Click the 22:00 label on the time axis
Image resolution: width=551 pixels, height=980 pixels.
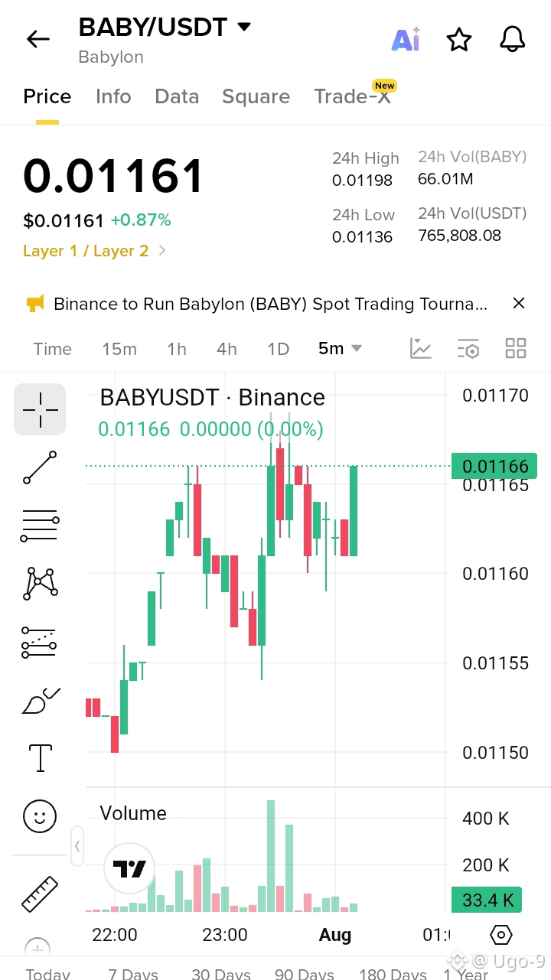115,935
